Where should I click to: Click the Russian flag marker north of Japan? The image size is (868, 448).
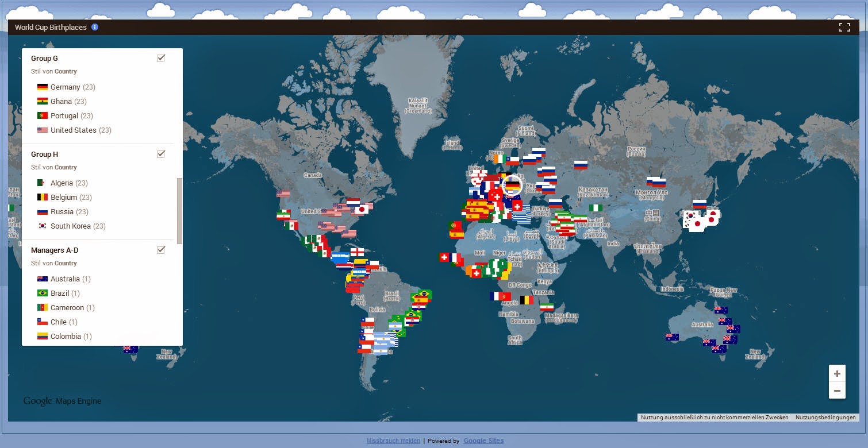pyautogui.click(x=700, y=204)
